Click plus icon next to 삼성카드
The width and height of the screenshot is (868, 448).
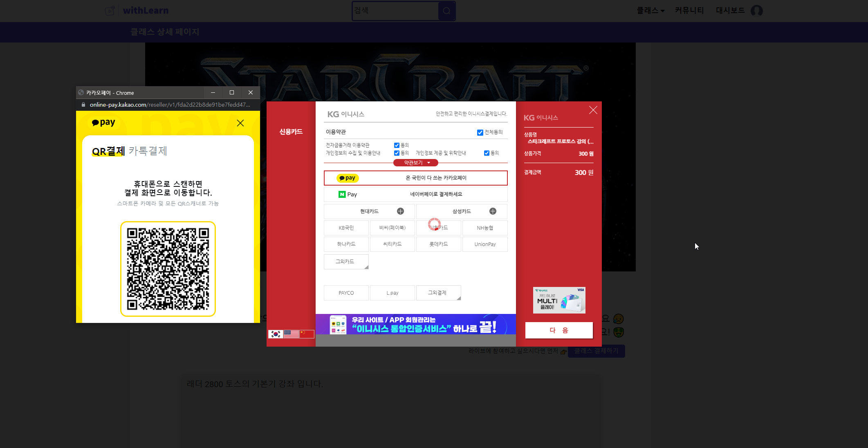click(493, 211)
